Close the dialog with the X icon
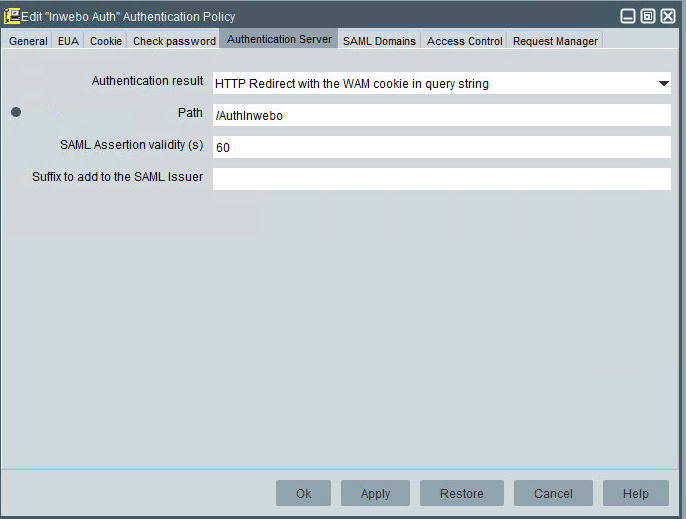This screenshot has width=686, height=519. tap(668, 16)
